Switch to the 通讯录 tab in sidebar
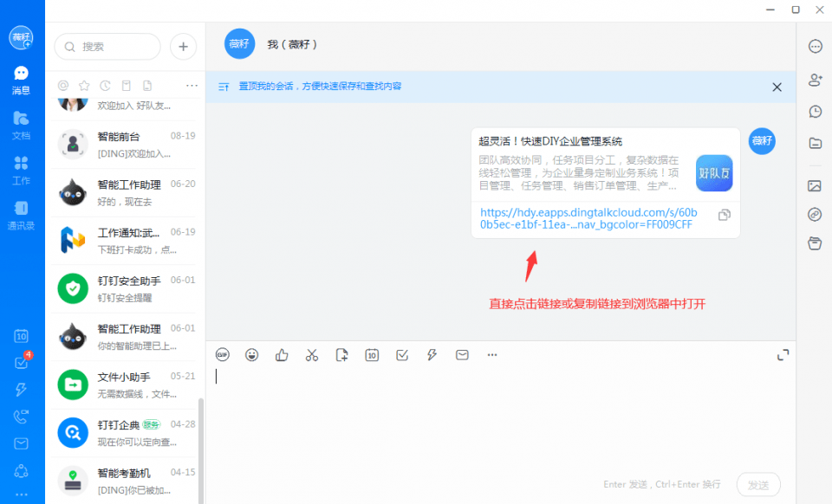832x504 pixels. (x=21, y=215)
